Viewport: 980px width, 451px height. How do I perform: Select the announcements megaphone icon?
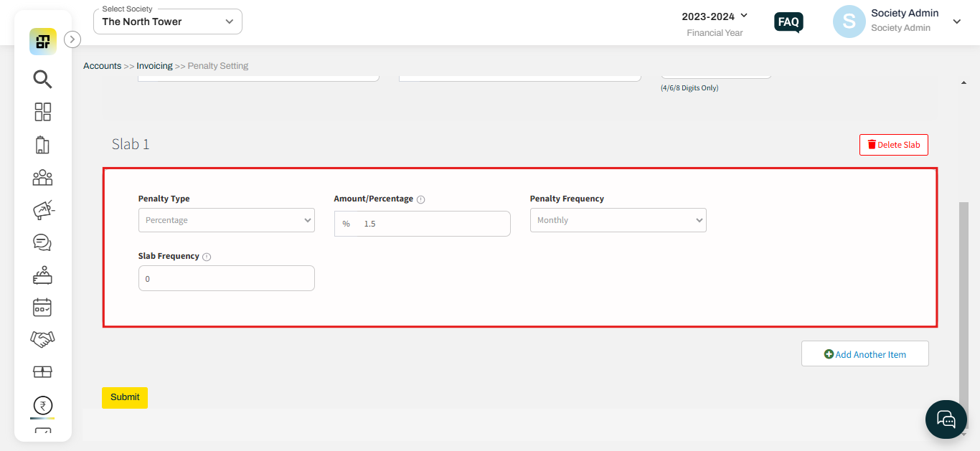pyautogui.click(x=42, y=209)
